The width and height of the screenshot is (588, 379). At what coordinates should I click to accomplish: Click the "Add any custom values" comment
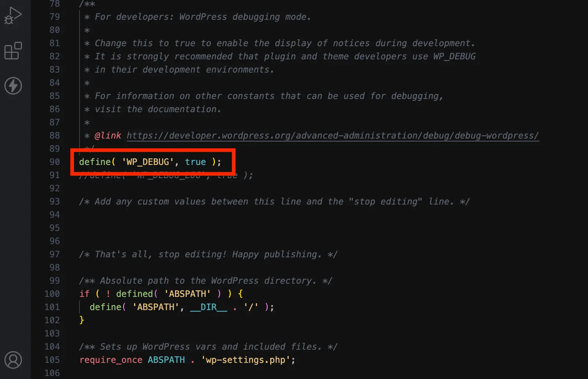[274, 202]
